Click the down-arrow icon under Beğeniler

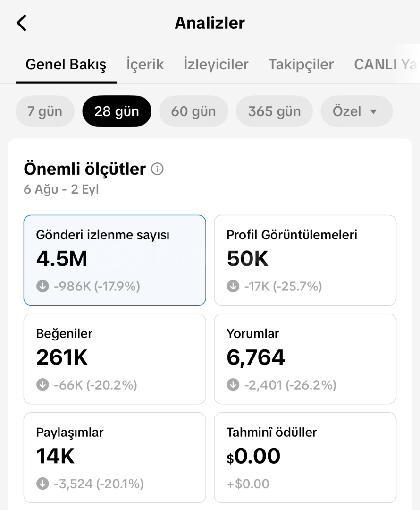[x=42, y=385]
